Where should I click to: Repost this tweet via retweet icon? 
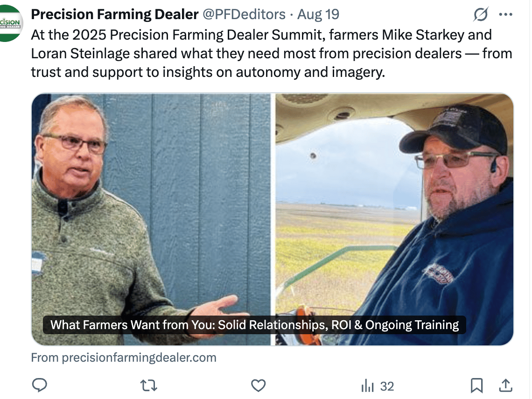148,386
